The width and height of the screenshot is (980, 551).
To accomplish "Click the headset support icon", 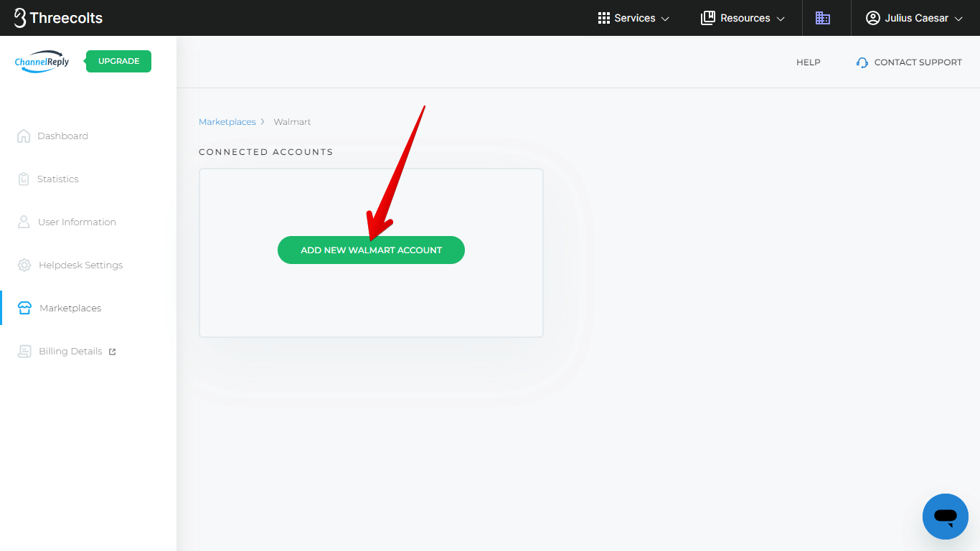I will click(x=862, y=62).
